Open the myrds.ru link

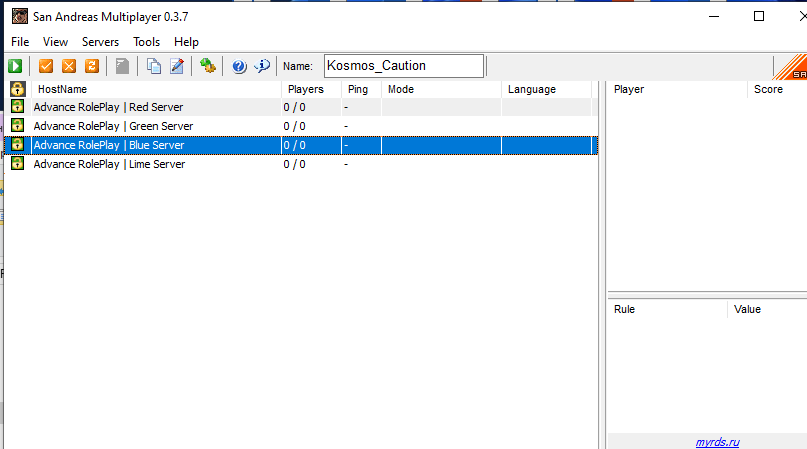[x=717, y=442]
